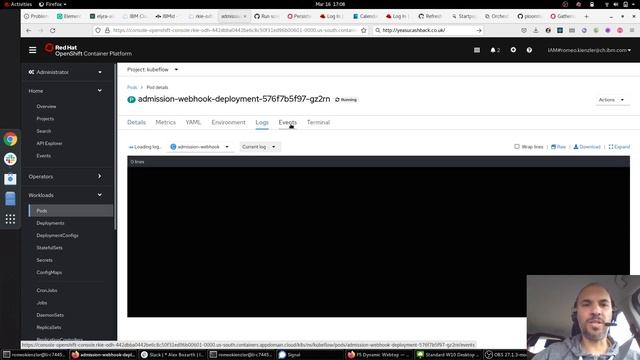Switch to the Events tab
Image resolution: width=640 pixels, height=360 pixels.
pyautogui.click(x=287, y=122)
